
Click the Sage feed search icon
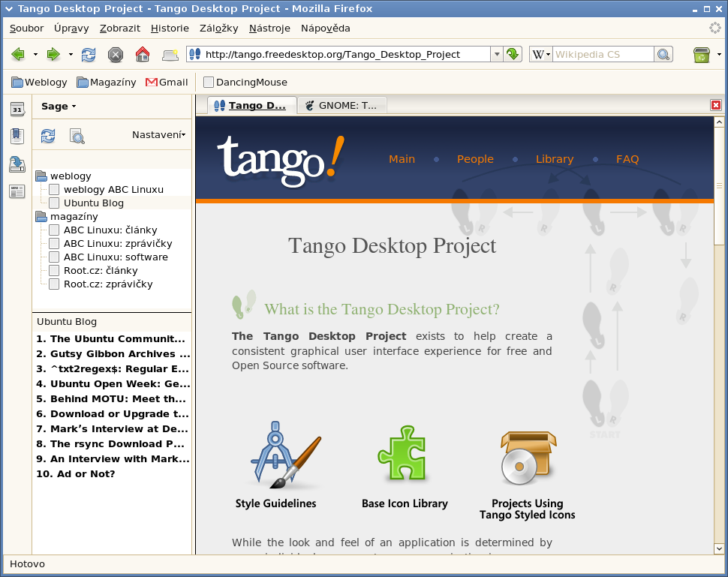click(77, 136)
